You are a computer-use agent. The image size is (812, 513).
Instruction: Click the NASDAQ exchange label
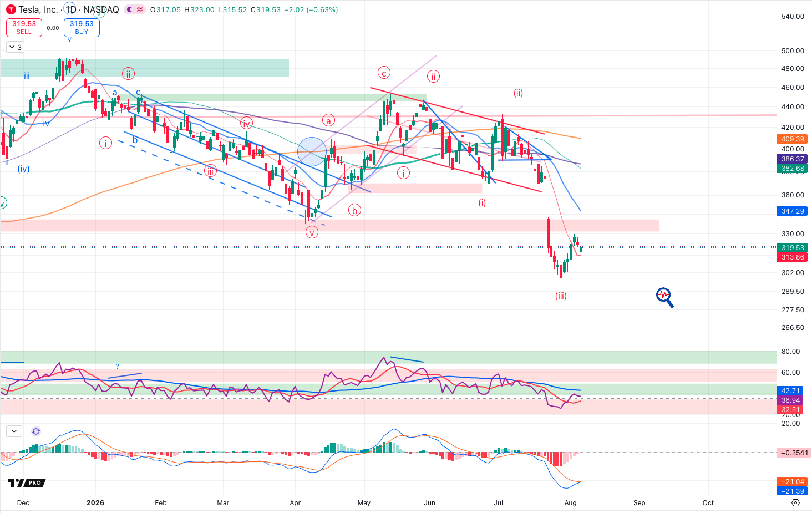tap(101, 9)
